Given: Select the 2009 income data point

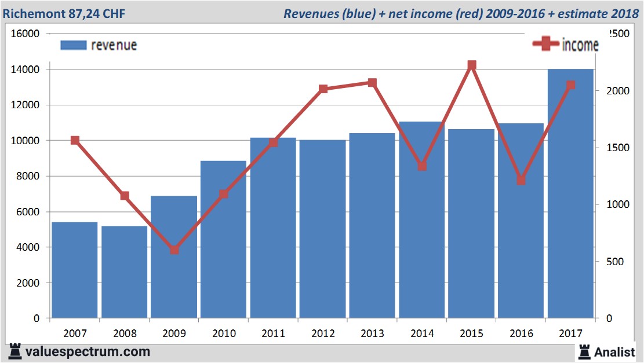Looking at the screenshot, I should tap(174, 250).
